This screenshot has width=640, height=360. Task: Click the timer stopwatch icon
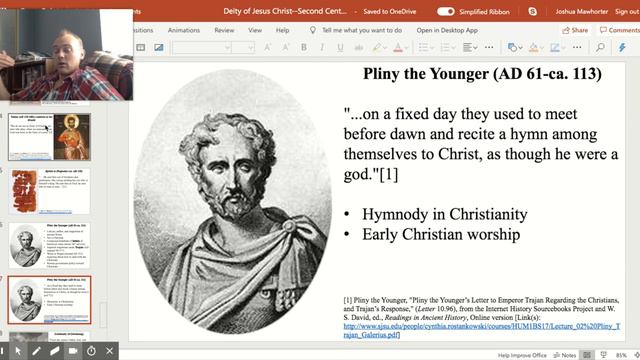point(91,351)
